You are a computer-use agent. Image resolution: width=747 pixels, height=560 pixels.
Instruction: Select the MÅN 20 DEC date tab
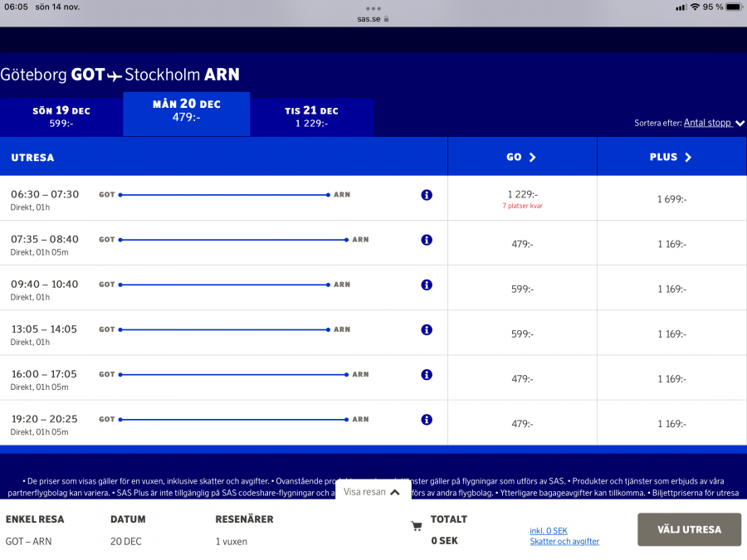click(x=187, y=110)
